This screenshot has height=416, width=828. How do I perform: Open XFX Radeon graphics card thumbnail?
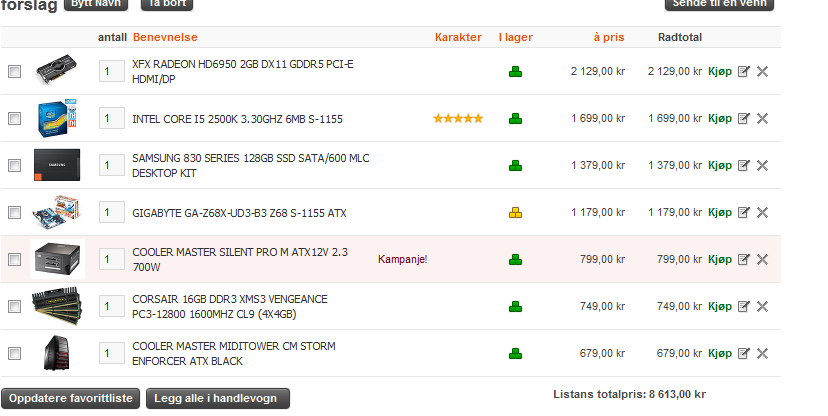coord(57,70)
